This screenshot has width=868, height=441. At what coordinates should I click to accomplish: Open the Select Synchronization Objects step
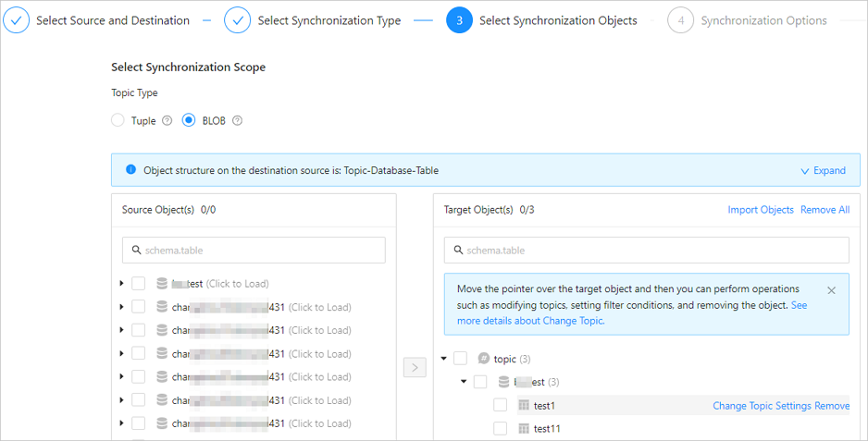coord(558,20)
